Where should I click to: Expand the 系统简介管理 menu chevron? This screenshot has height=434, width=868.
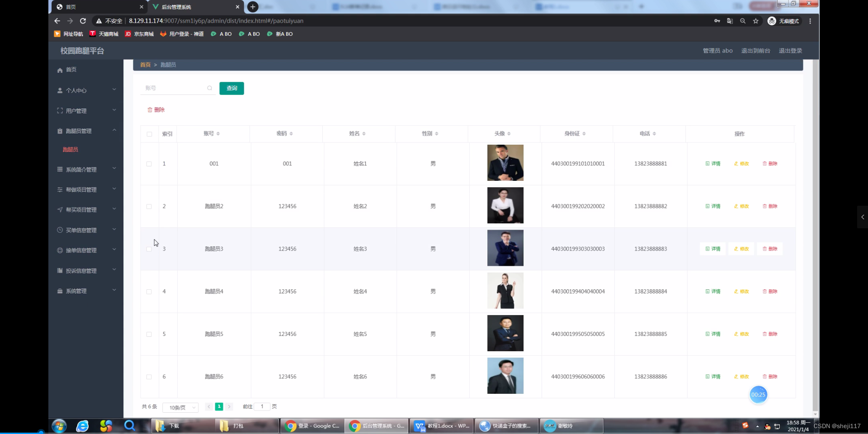point(114,168)
